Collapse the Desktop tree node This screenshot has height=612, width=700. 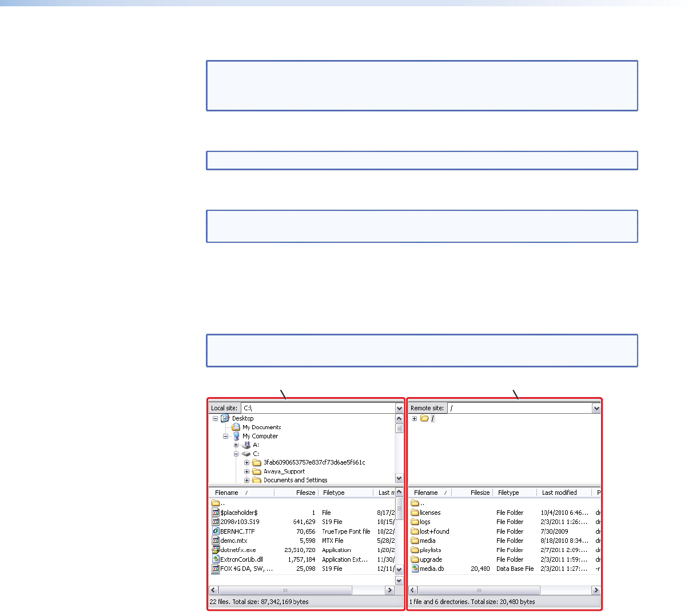(215, 418)
